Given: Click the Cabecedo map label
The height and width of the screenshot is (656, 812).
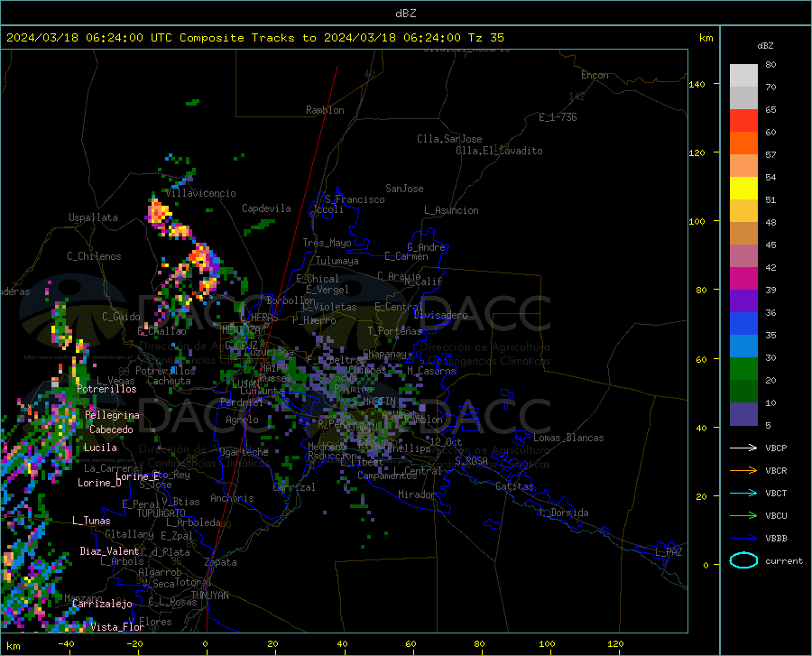Looking at the screenshot, I should point(111,430).
